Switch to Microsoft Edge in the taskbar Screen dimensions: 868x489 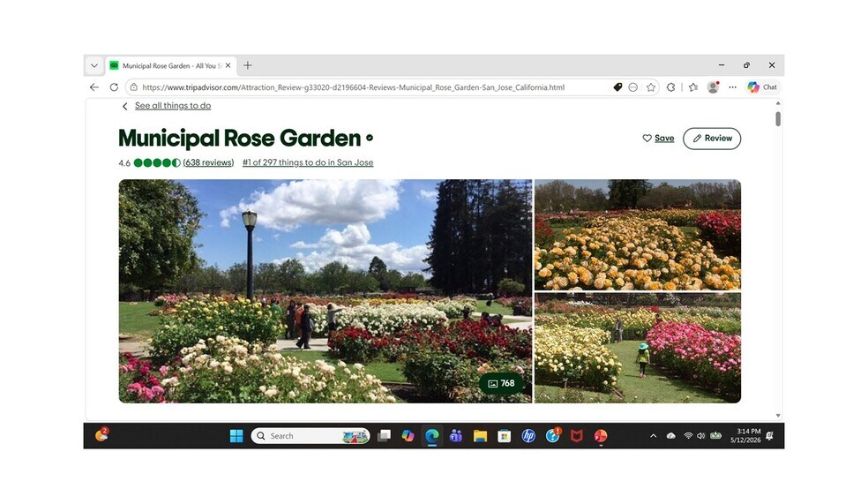(431, 436)
